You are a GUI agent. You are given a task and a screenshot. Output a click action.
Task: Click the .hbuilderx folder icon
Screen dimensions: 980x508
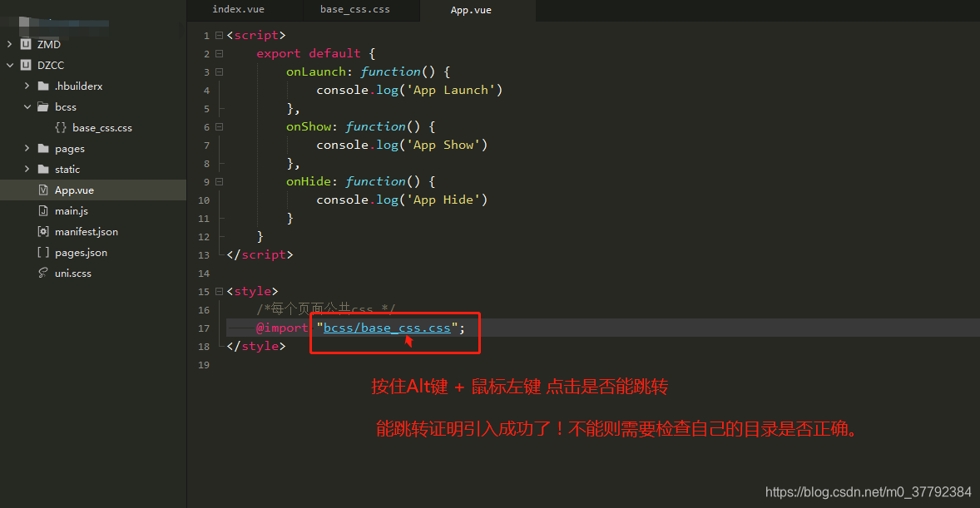coord(43,86)
